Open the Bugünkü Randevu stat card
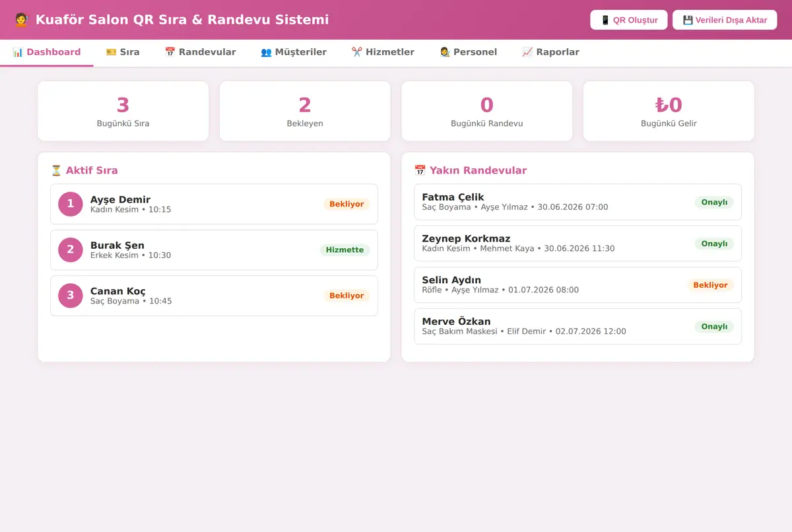The image size is (792, 532). [x=487, y=111]
